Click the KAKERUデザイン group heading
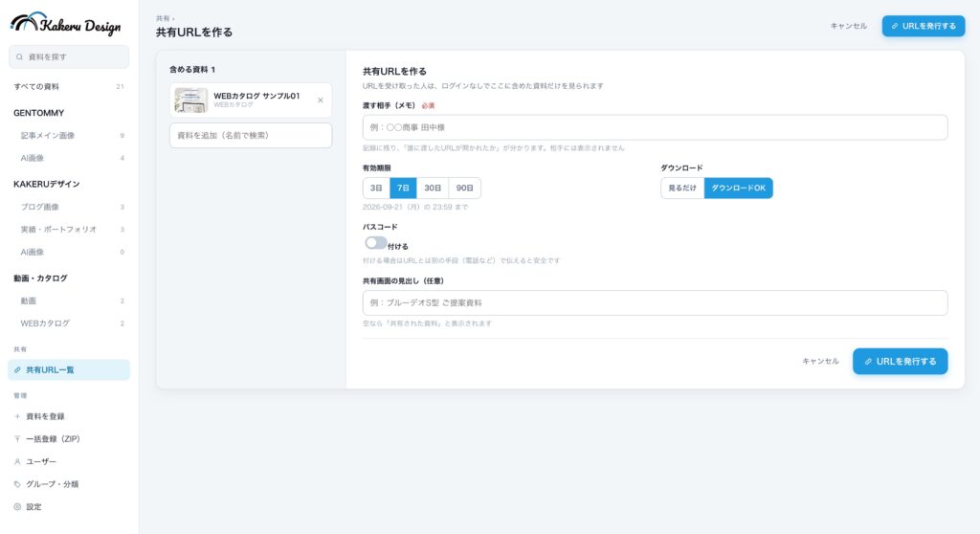The width and height of the screenshot is (980, 534). (x=47, y=185)
